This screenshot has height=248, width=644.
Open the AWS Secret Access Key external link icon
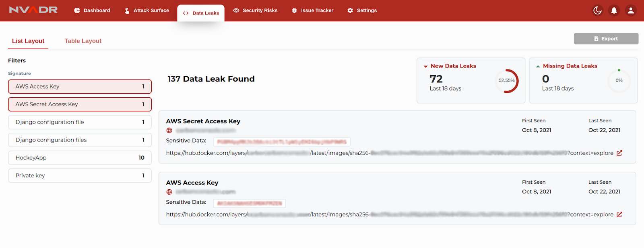[619, 153]
